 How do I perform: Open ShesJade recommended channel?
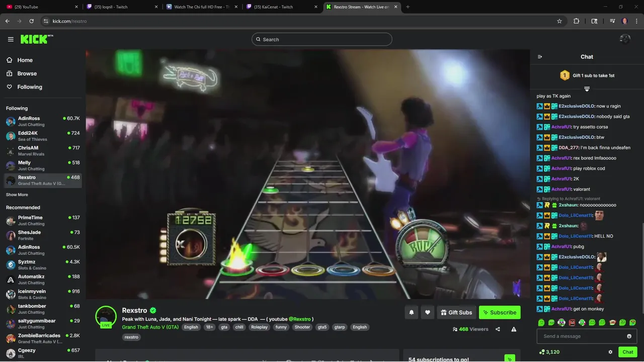pyautogui.click(x=43, y=235)
